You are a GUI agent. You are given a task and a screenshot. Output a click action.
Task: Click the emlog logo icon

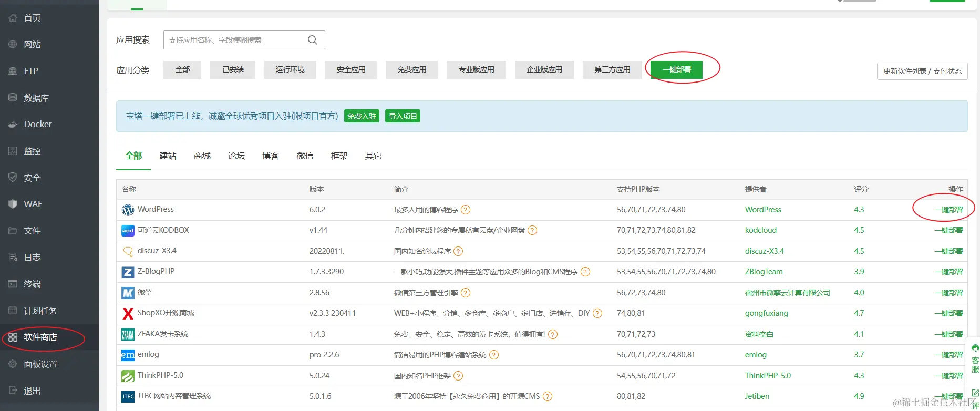pyautogui.click(x=128, y=355)
